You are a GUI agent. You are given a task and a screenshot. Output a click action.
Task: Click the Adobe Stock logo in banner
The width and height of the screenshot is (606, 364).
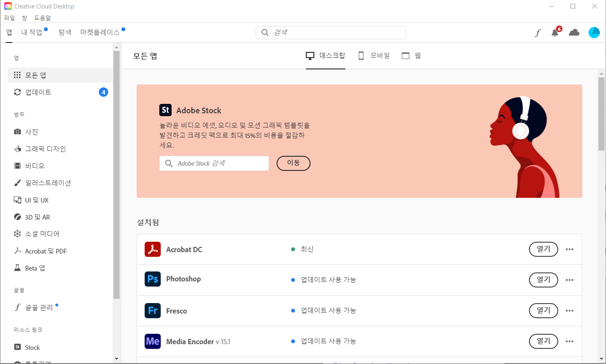point(165,110)
